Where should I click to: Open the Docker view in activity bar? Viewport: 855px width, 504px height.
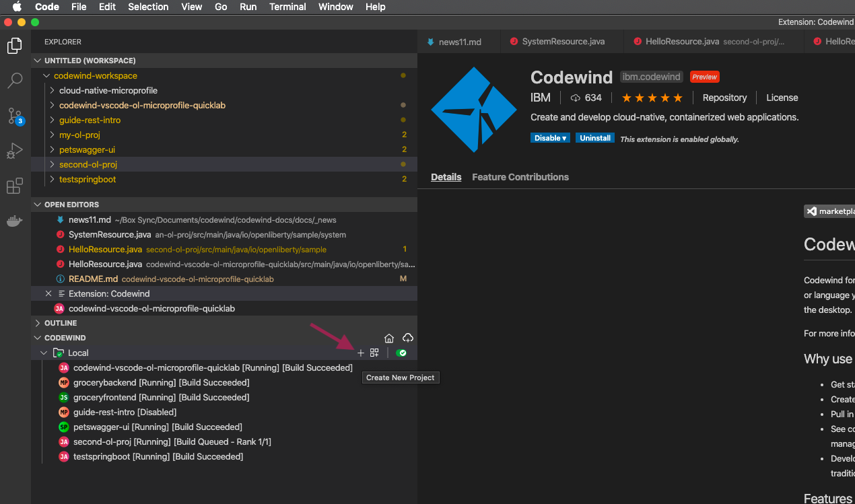15,221
